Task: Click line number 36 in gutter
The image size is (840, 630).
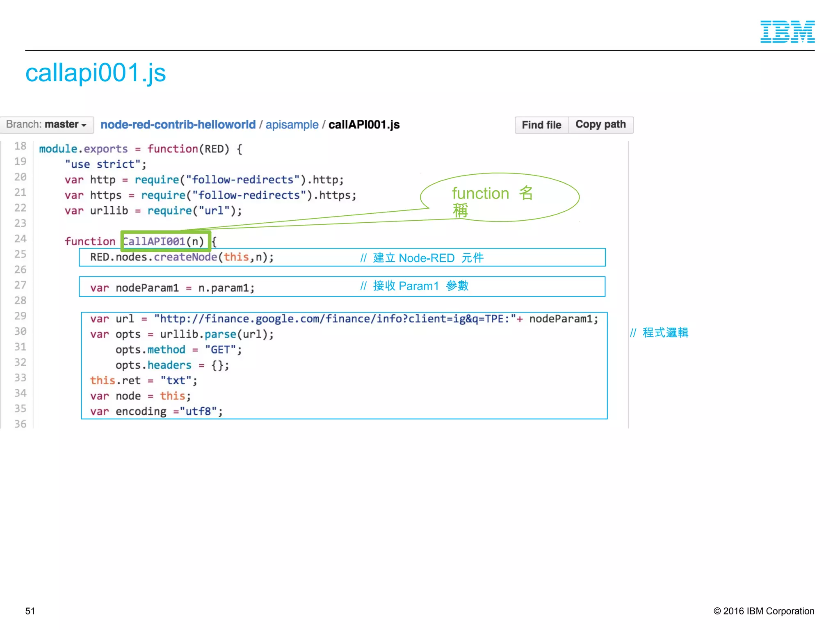Action: pyautogui.click(x=20, y=424)
